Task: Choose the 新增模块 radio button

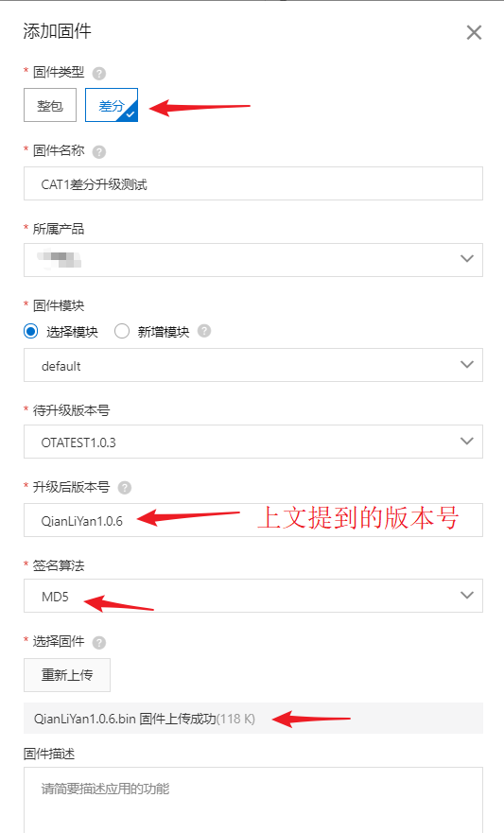Action: (x=122, y=332)
